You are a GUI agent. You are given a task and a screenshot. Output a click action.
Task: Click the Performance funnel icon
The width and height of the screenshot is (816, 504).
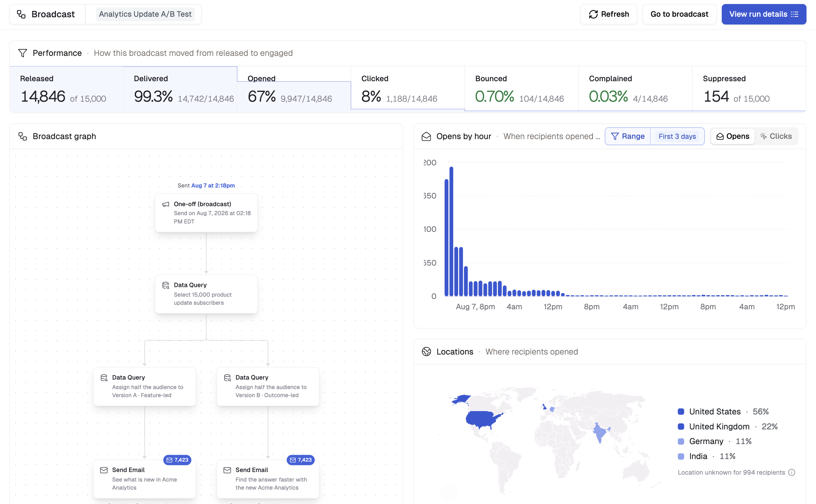tap(22, 53)
